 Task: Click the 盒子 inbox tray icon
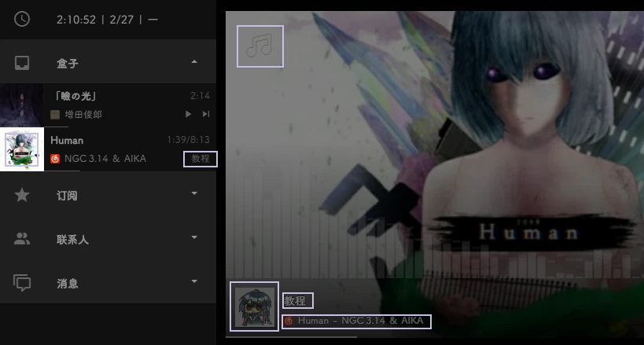click(x=22, y=63)
